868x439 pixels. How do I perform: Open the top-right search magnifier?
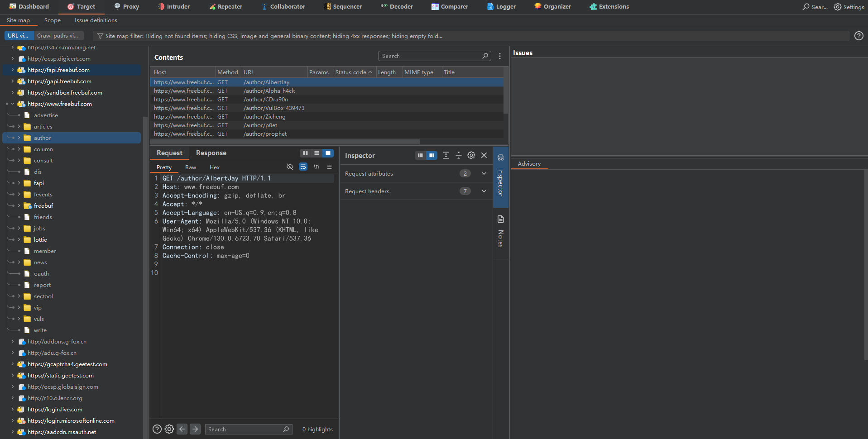click(806, 7)
